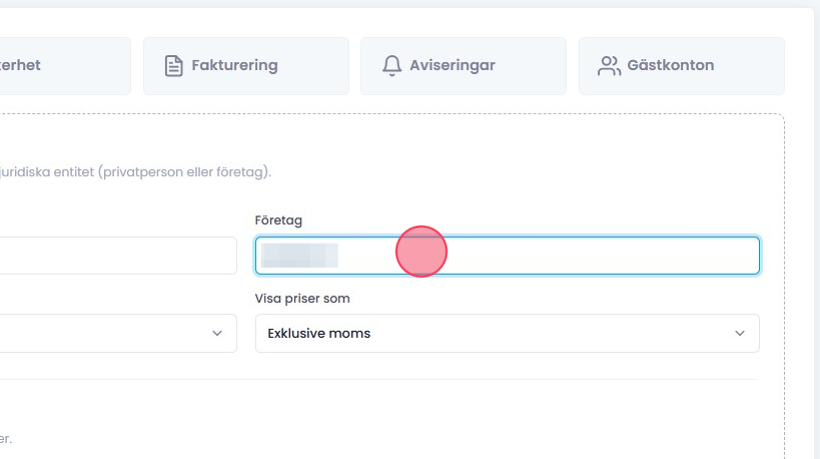Viewport: 820px width, 459px height.
Task: Click the chevron arrow in Exklusive moms dropdown
Action: click(x=740, y=333)
